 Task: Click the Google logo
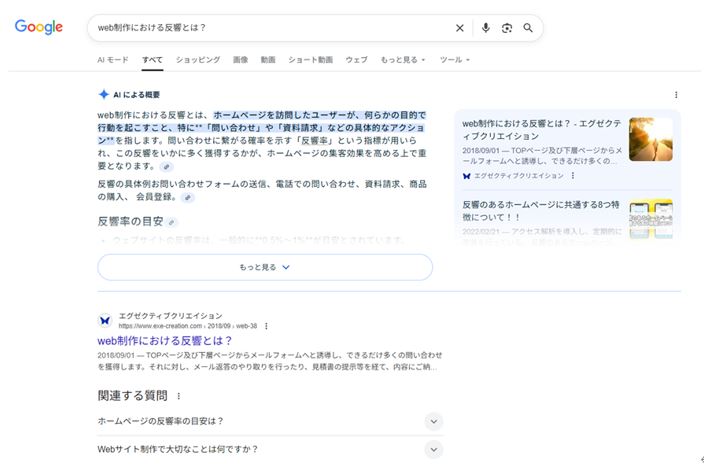coord(38,27)
